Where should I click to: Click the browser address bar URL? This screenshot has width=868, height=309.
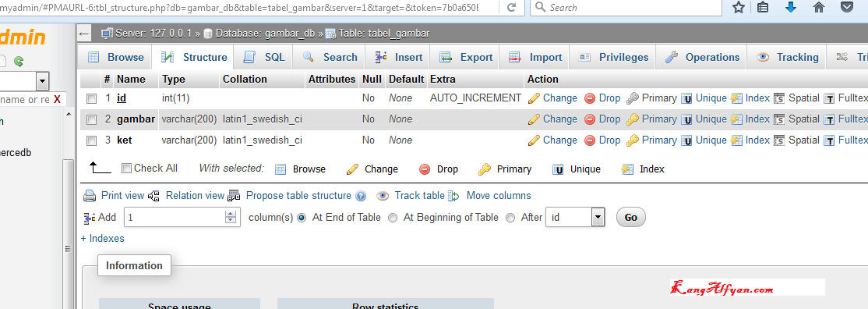tap(239, 7)
